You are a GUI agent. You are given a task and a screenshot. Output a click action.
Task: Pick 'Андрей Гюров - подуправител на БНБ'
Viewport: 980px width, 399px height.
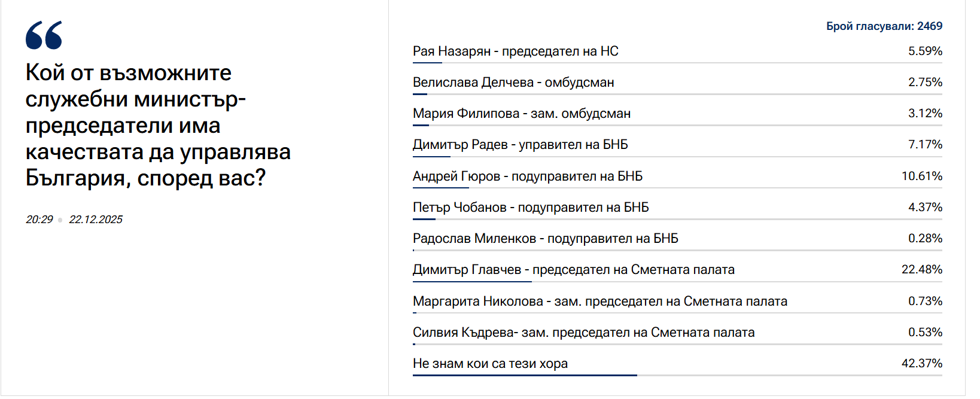pos(527,176)
